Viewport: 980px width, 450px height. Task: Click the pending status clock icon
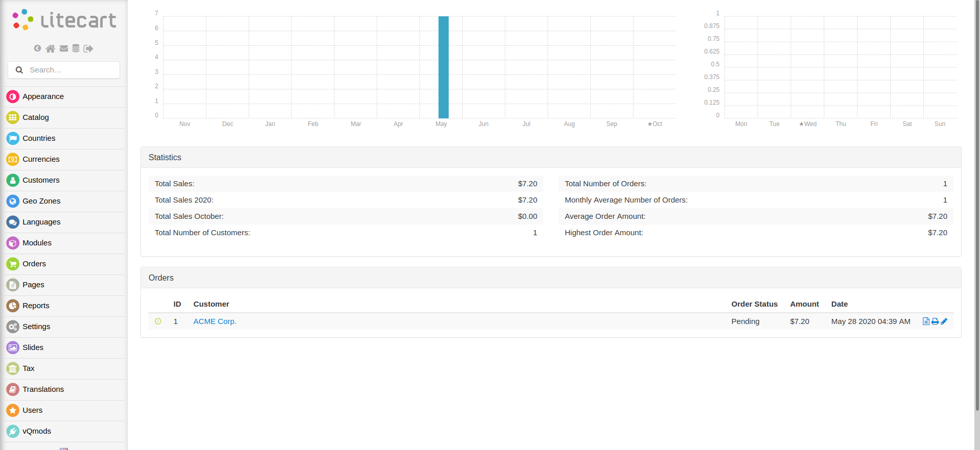click(158, 321)
